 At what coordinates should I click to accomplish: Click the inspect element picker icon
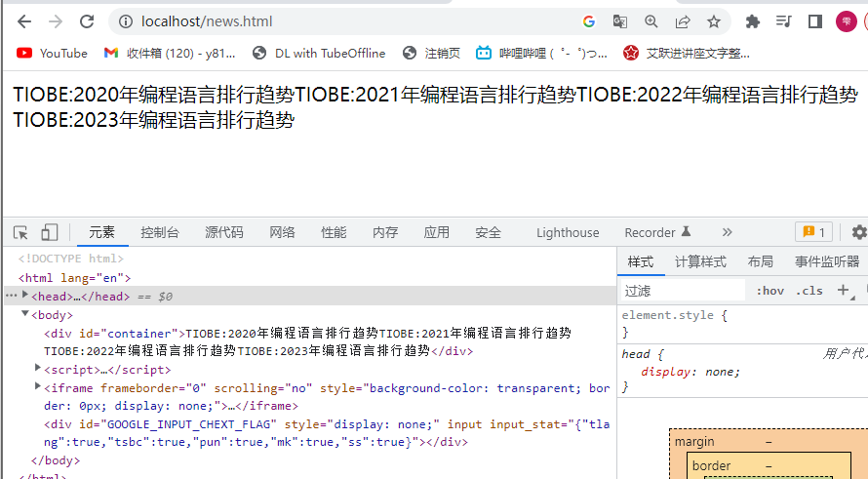[20, 232]
